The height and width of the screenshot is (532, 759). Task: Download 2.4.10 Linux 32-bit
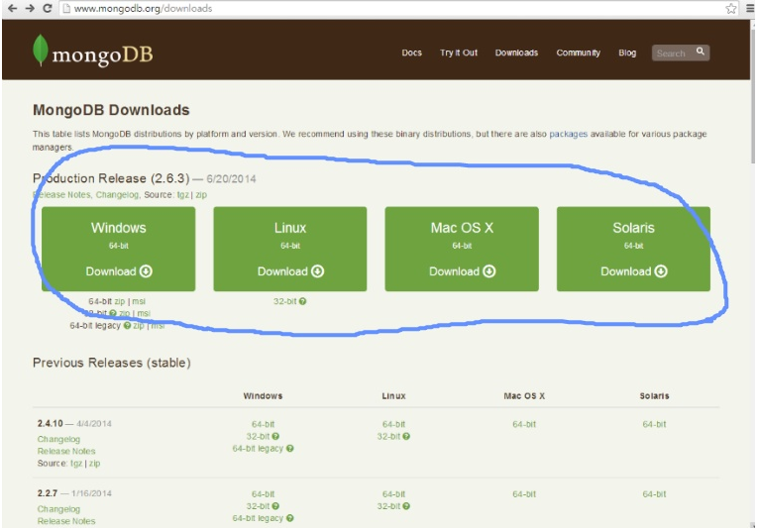(388, 436)
